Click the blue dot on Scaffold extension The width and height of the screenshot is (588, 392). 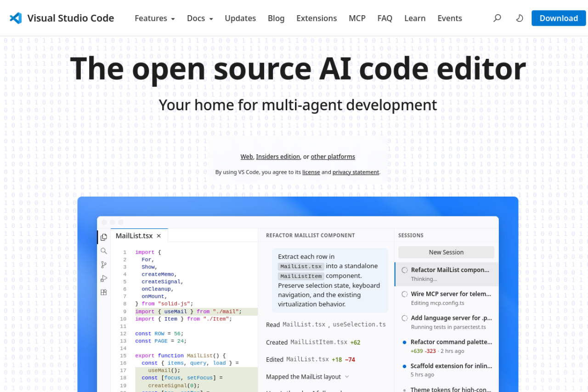pyautogui.click(x=404, y=366)
